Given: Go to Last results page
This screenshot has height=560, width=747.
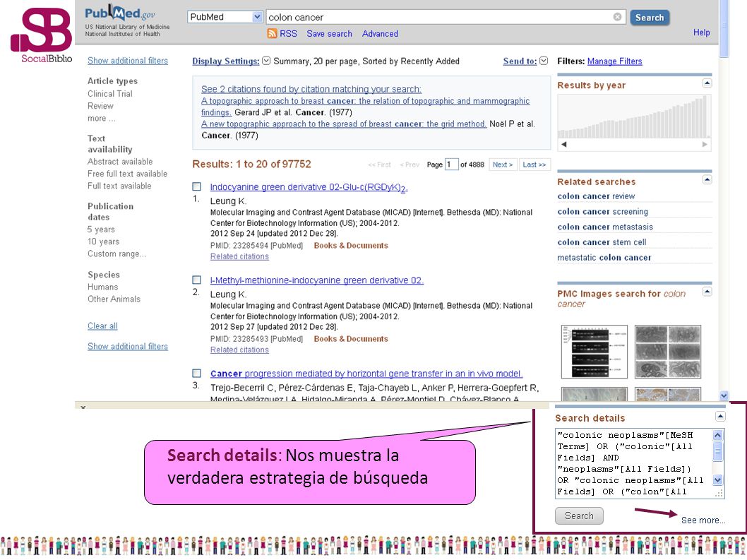Looking at the screenshot, I should coord(534,165).
